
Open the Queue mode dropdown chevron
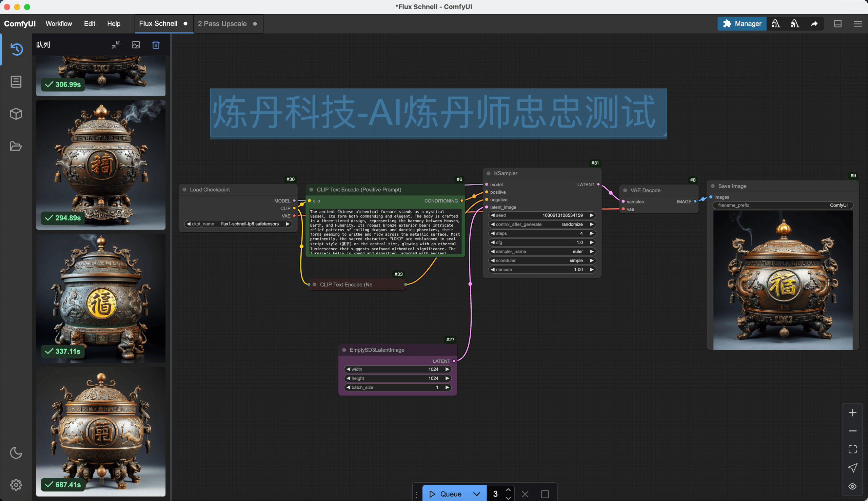tap(476, 493)
